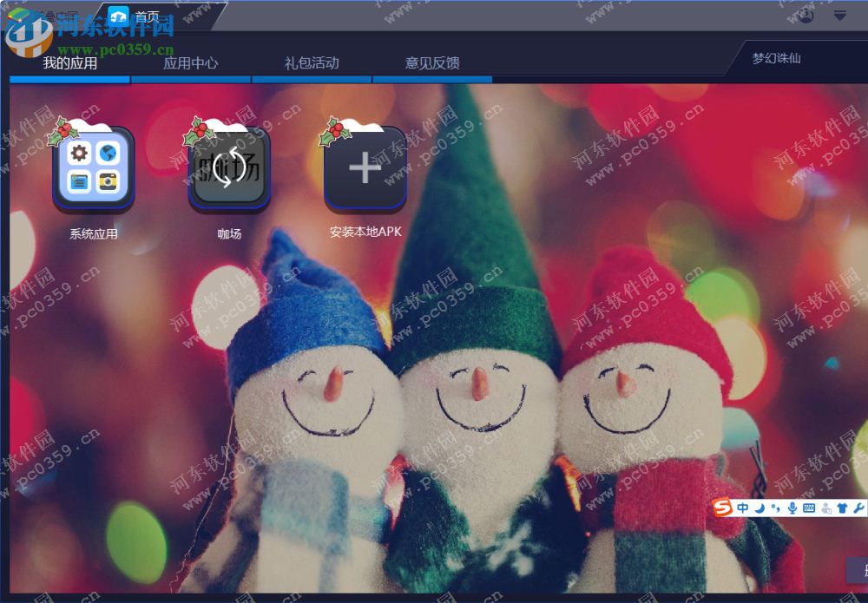The width and height of the screenshot is (868, 603).
Task: Click the 梦幻诛仙 search field
Action: [x=796, y=59]
